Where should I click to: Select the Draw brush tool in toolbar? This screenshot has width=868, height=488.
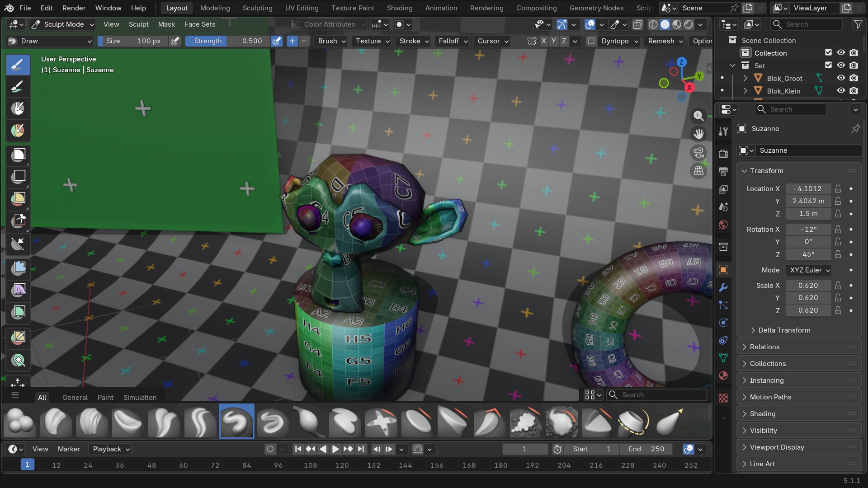[18, 65]
